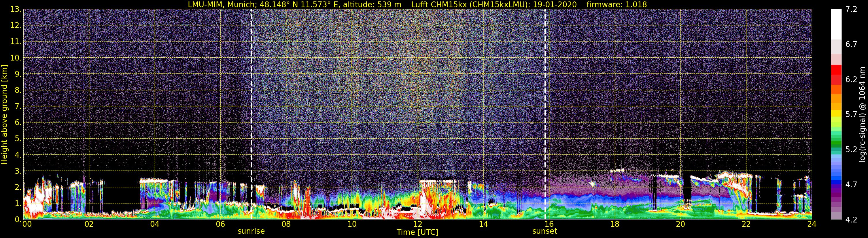Click the time axis tick label '14'
The image size is (868, 238).
[x=483, y=224]
